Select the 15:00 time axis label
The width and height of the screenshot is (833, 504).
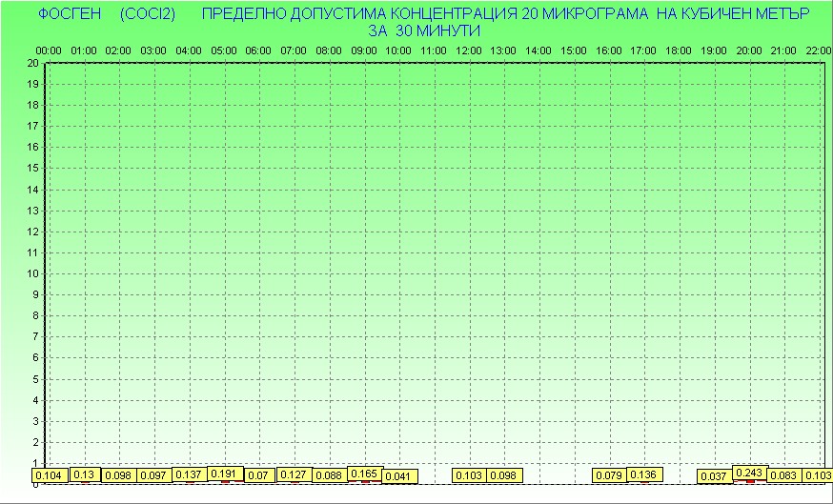pyautogui.click(x=574, y=50)
